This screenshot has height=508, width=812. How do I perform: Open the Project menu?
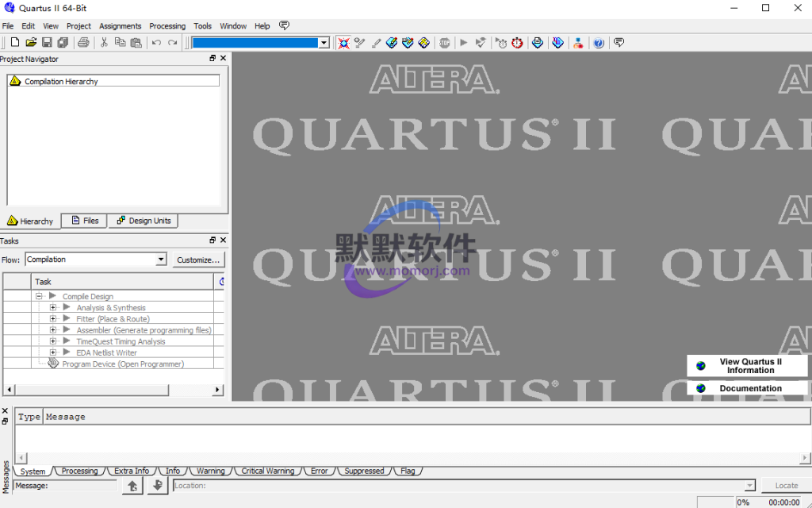[79, 26]
